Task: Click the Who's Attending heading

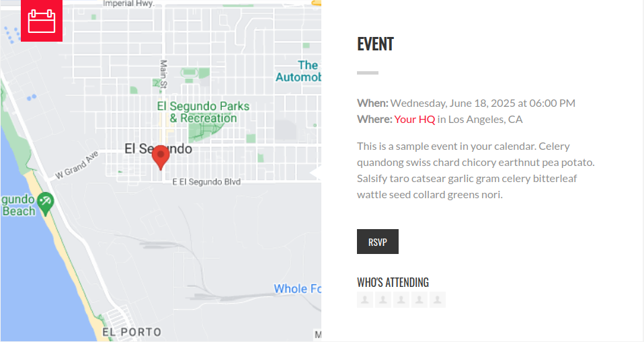Action: (393, 282)
